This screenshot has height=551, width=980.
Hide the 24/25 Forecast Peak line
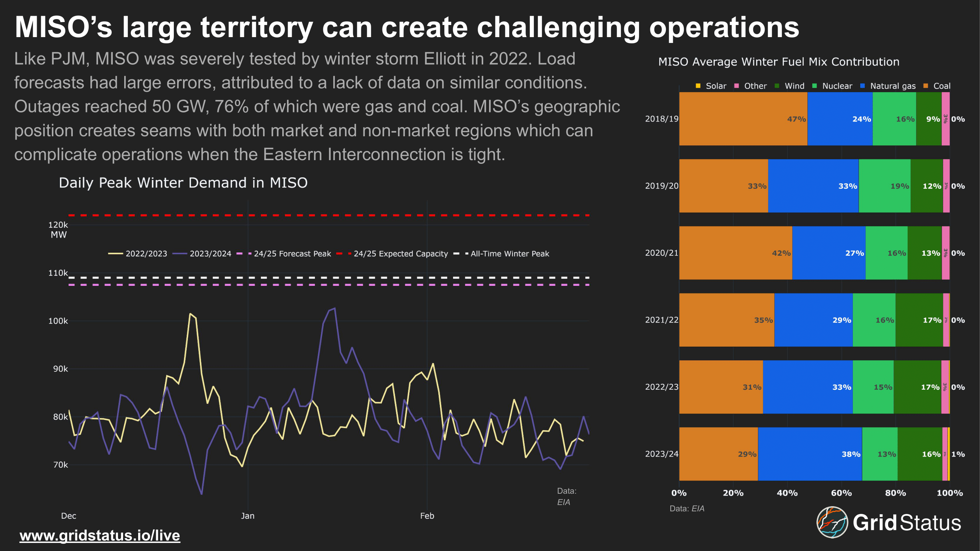click(292, 253)
